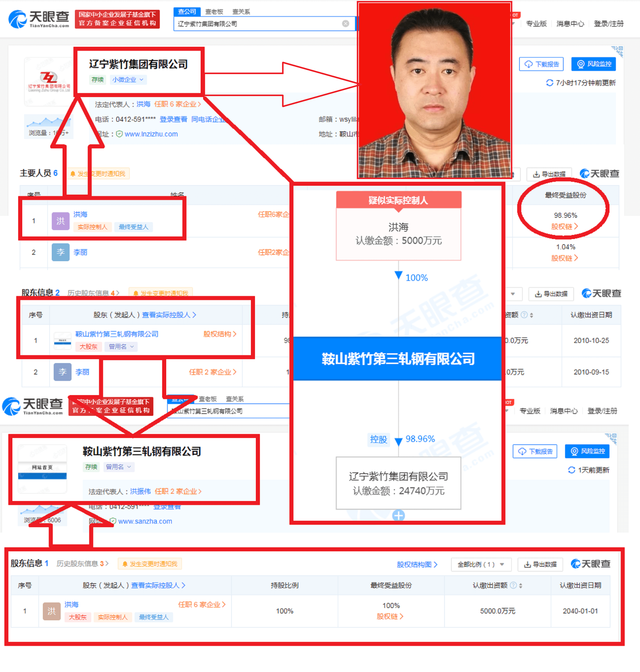Click 导出数据 in the bottom 股东信息 section
This screenshot has width=640, height=672.
tap(540, 564)
